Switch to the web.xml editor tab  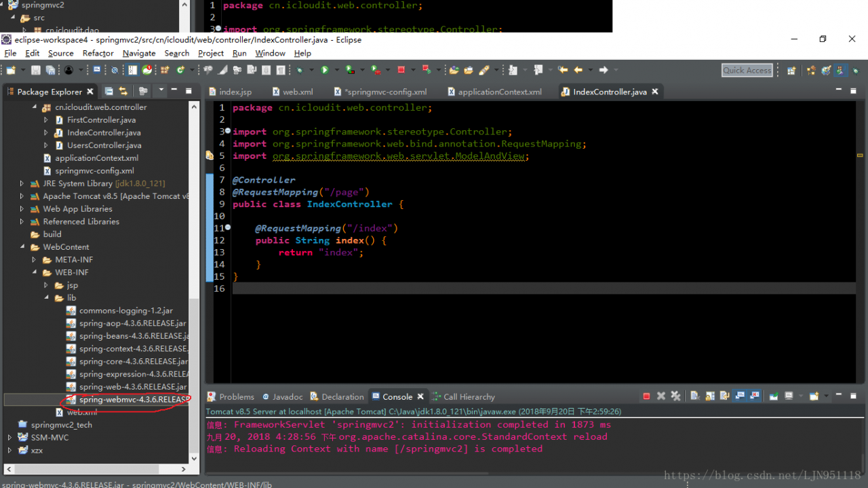click(x=292, y=92)
